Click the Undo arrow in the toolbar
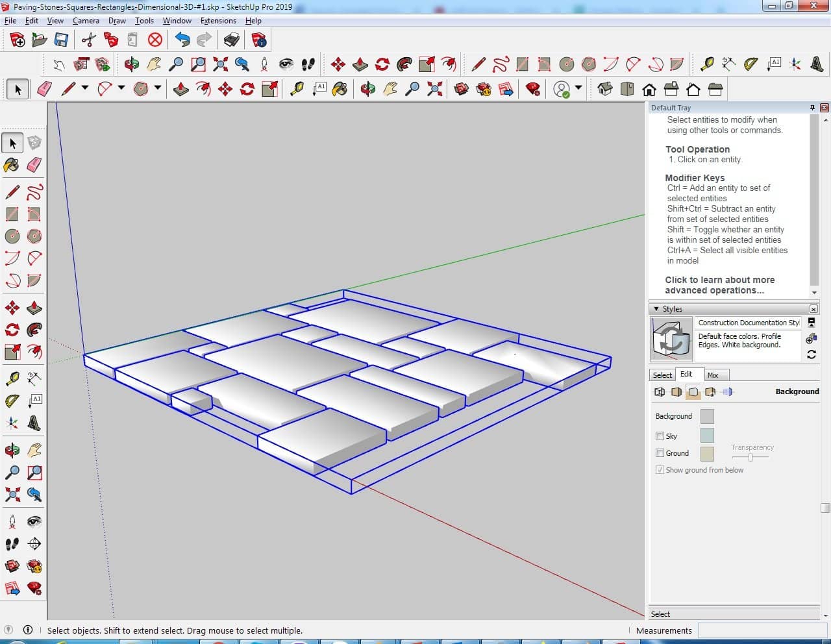 click(182, 40)
